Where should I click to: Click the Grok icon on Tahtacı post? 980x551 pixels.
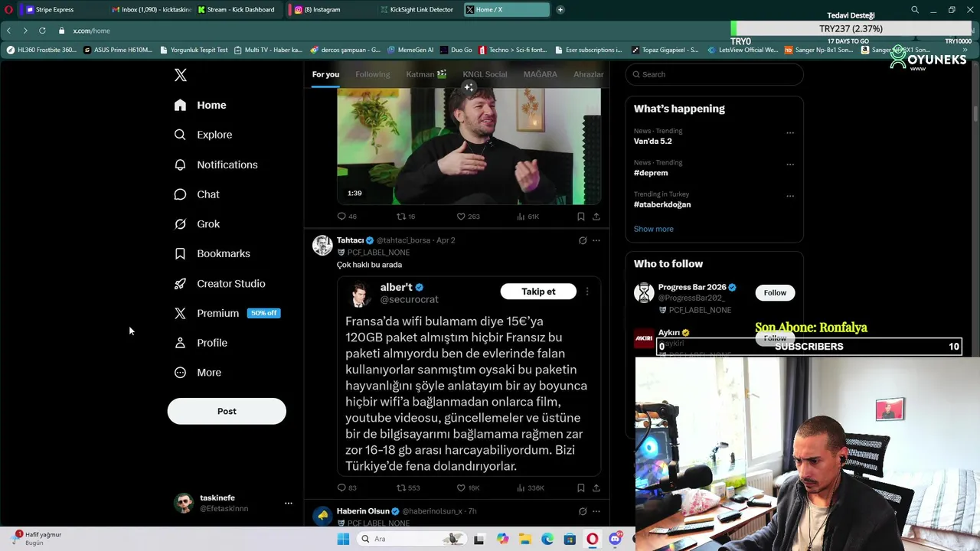(x=583, y=240)
